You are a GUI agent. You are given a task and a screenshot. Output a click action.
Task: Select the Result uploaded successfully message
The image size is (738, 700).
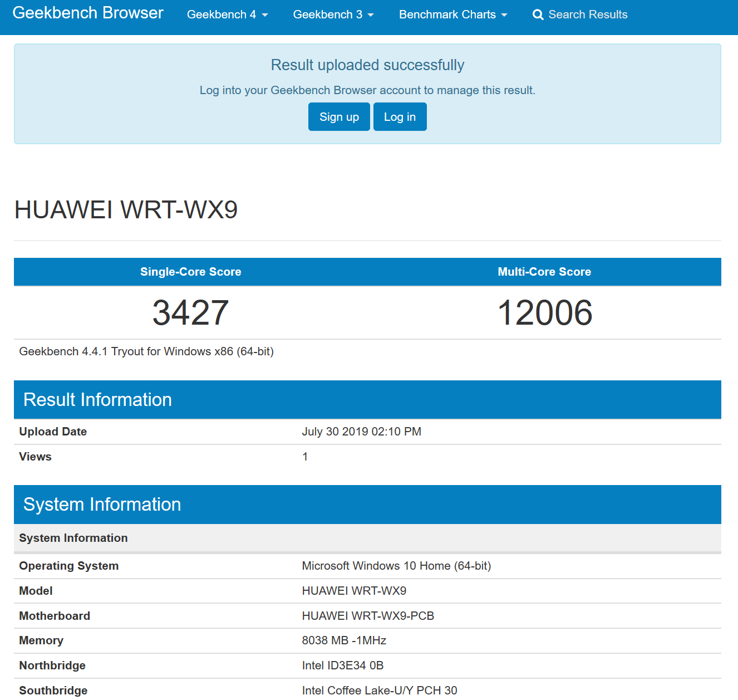click(367, 65)
